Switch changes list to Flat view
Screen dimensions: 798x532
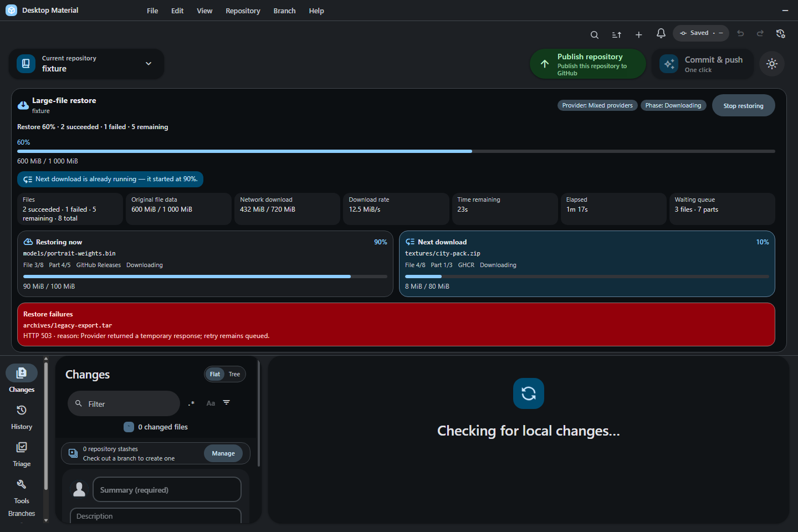215,374
